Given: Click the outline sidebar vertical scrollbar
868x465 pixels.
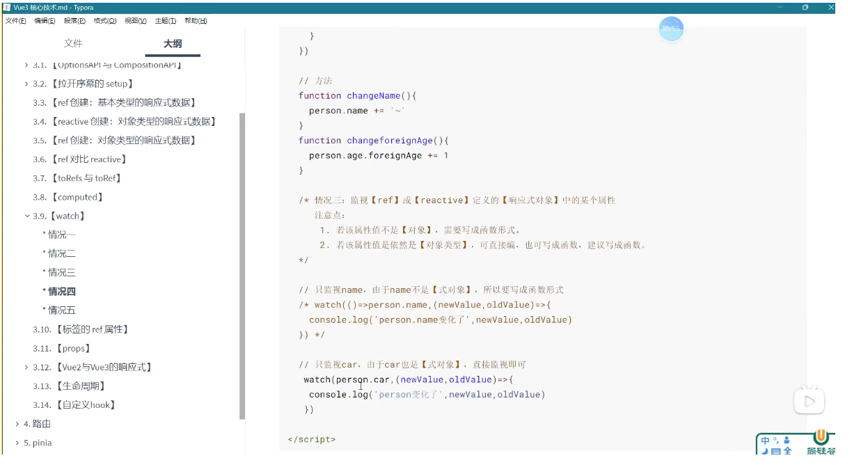Looking at the screenshot, I should [242, 266].
